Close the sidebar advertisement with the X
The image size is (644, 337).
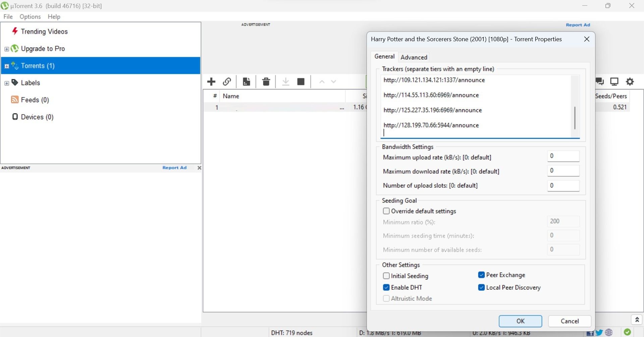pos(199,168)
